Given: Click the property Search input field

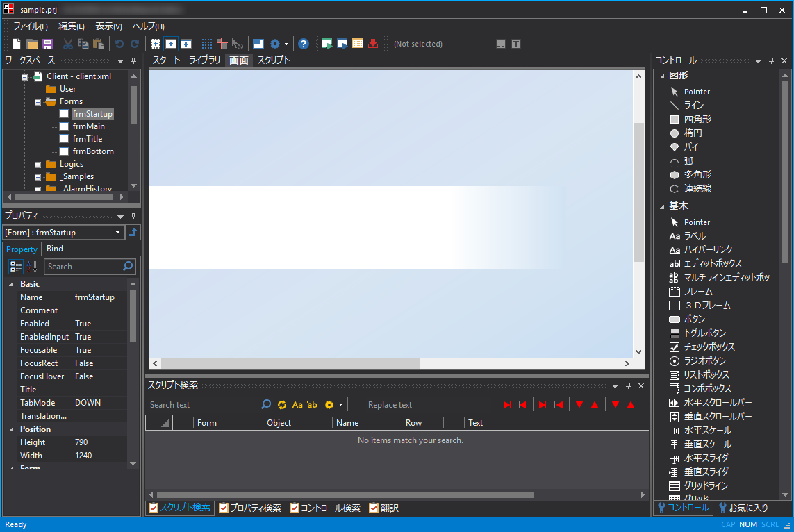Looking at the screenshot, I should point(83,267).
